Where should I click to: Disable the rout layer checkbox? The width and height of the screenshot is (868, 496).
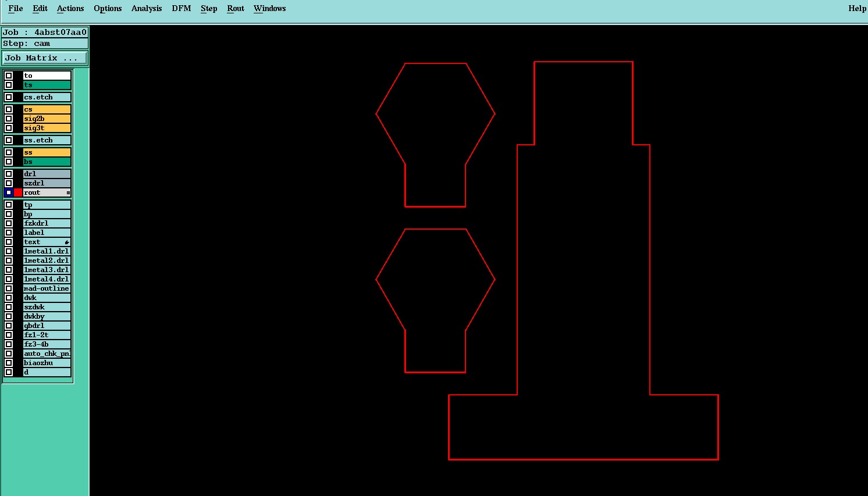(9, 192)
